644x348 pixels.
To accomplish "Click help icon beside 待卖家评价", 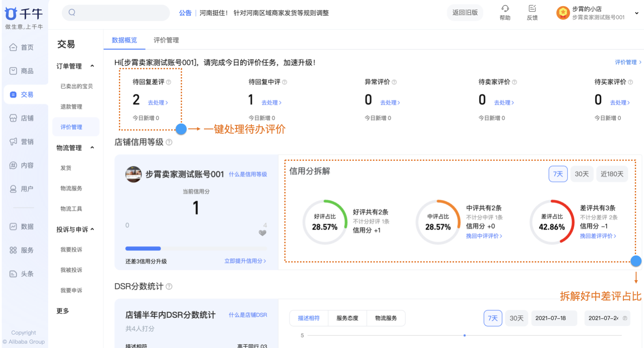I will click(515, 82).
